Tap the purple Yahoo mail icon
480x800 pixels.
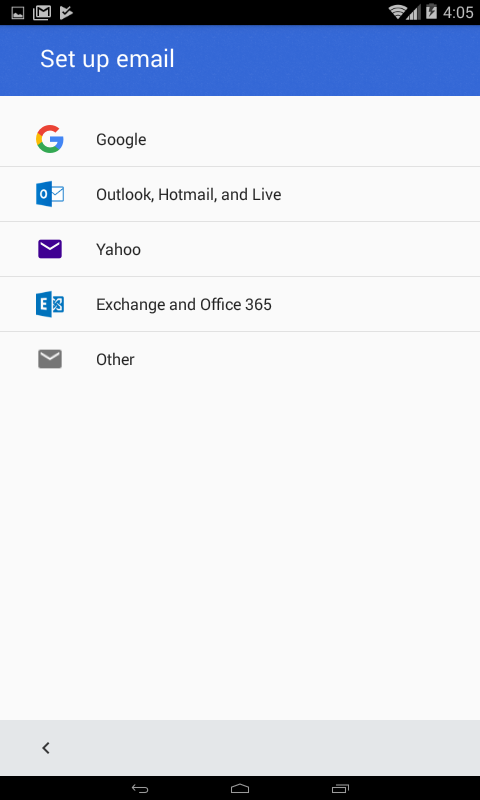[x=49, y=249]
